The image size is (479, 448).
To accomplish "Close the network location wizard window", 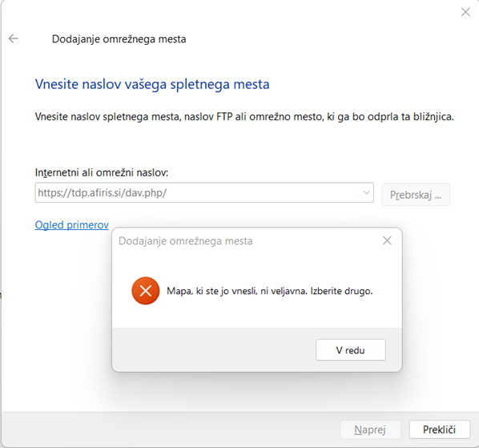I will [x=465, y=12].
